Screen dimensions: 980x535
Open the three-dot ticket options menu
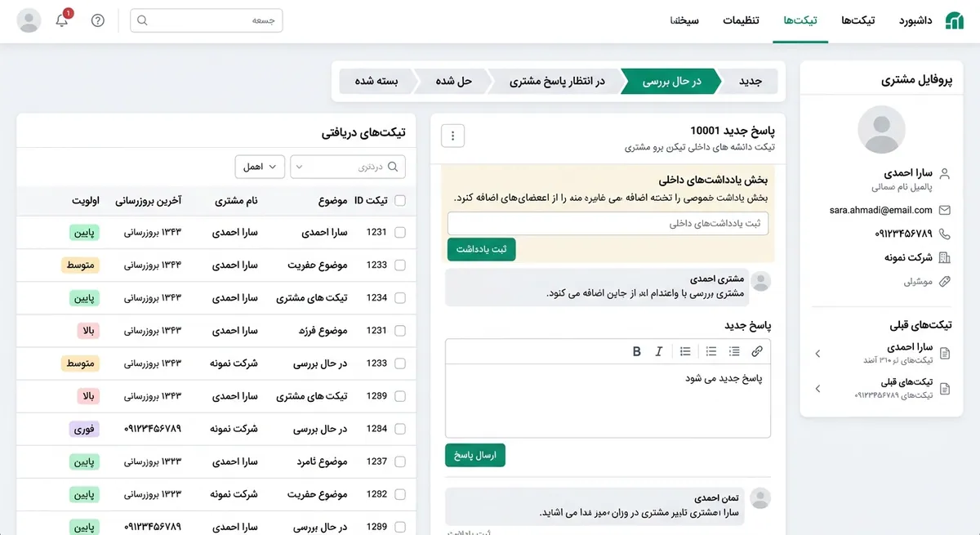click(453, 136)
